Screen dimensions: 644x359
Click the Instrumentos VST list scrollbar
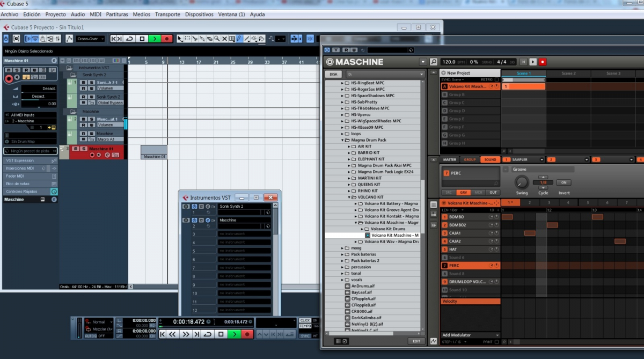coord(276,220)
